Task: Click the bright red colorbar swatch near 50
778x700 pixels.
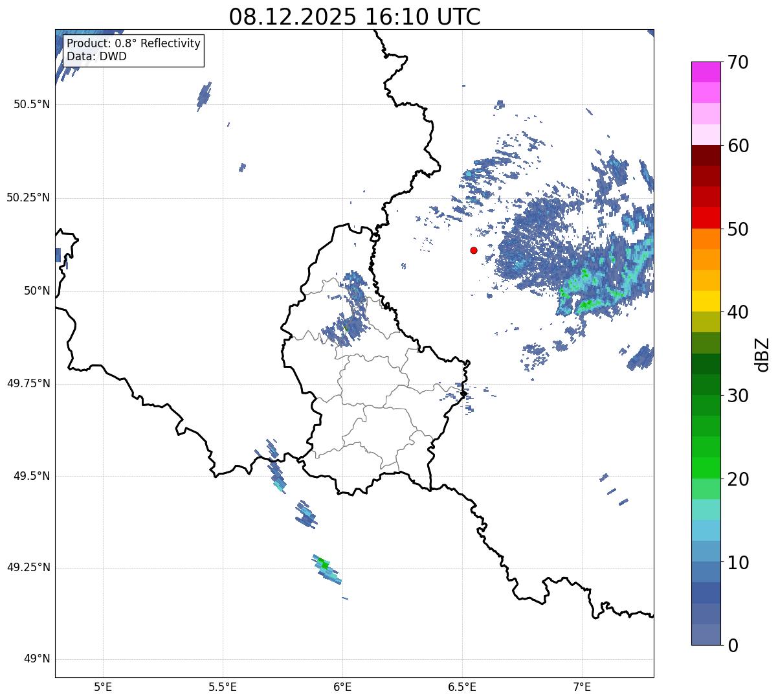Action: coord(706,218)
